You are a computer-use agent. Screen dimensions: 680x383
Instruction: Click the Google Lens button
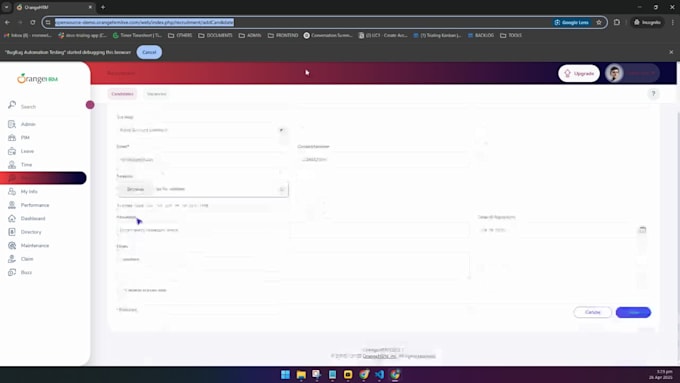pos(572,22)
